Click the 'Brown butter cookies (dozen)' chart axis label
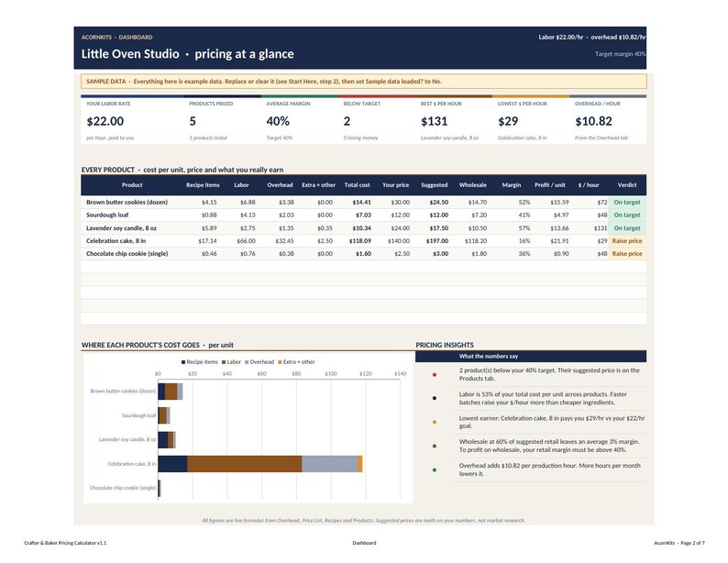728x563 pixels. tap(123, 391)
